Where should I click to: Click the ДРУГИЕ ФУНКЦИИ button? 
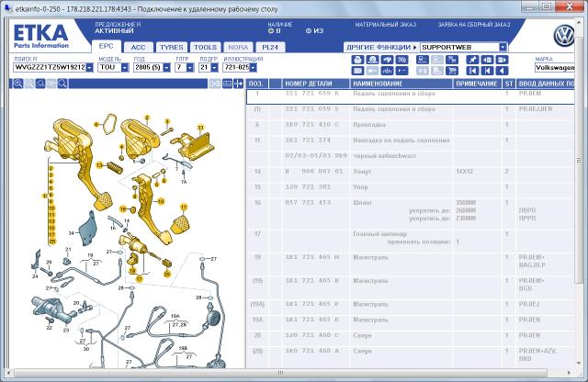[381, 47]
